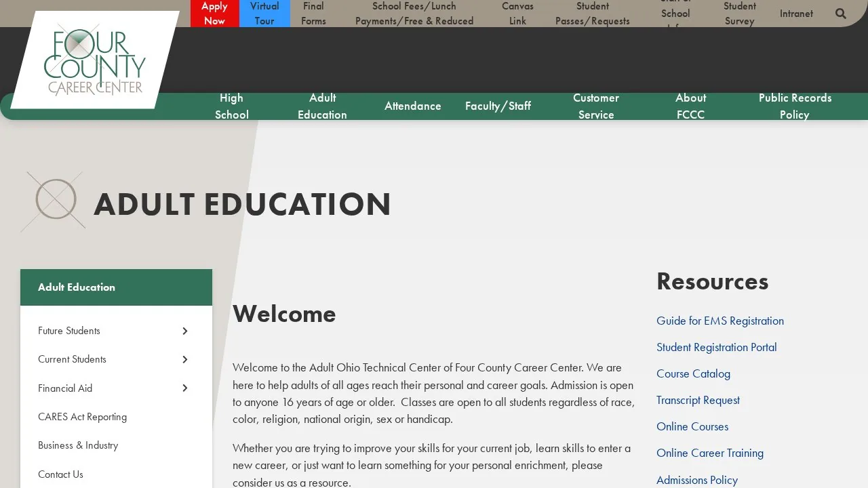The width and height of the screenshot is (868, 488).
Task: Open School Fees/Lunch Payments link
Action: click(x=414, y=14)
